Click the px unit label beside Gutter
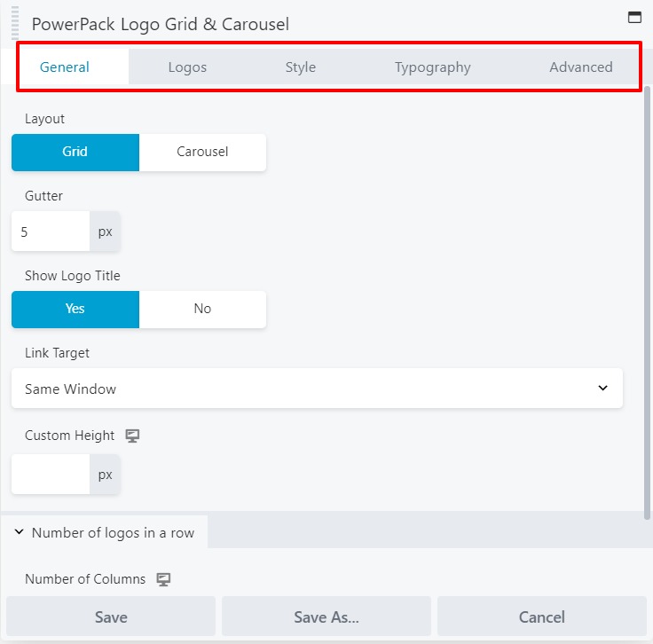Screen dimensions: 653x644 pyautogui.click(x=105, y=232)
